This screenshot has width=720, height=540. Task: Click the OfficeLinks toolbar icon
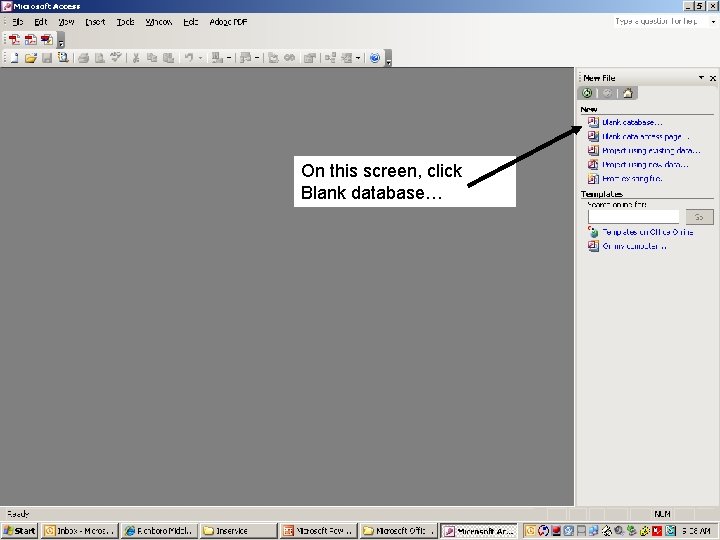tap(217, 58)
